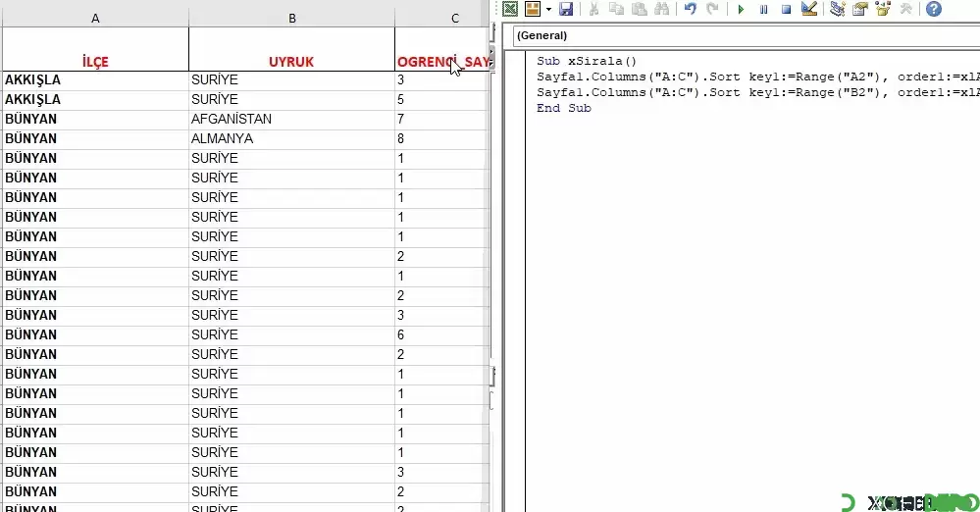Stop the macro with the Reset icon
Image resolution: width=980 pixels, height=512 pixels.
coord(786,10)
